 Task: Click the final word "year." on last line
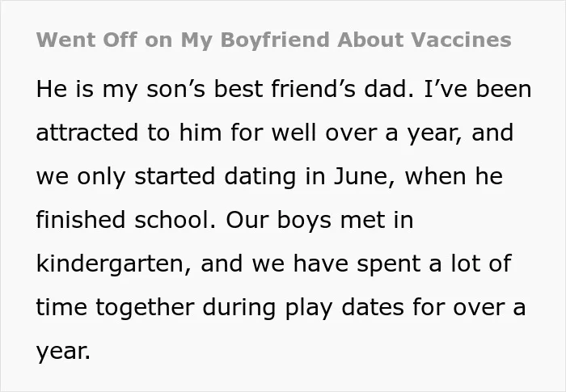(x=63, y=352)
